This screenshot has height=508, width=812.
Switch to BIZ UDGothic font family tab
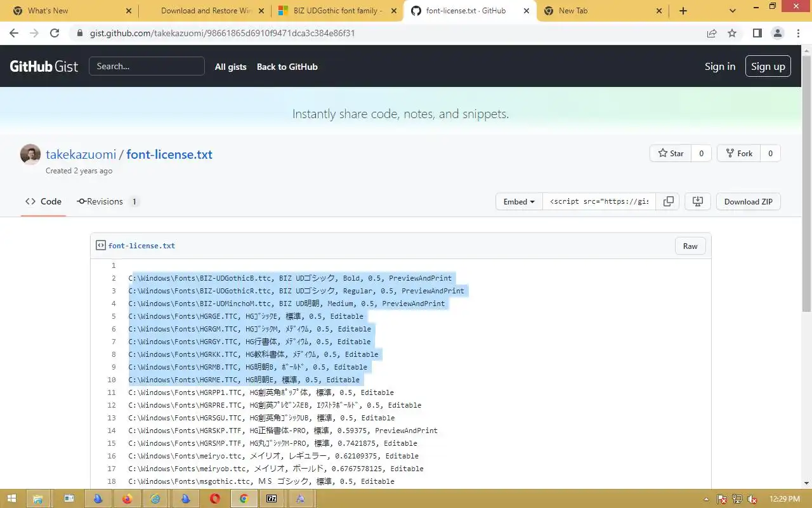[337, 11]
